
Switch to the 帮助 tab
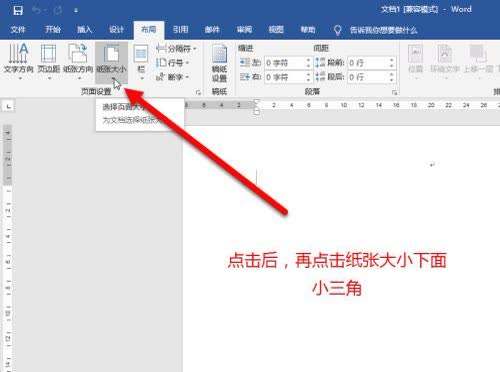(308, 30)
